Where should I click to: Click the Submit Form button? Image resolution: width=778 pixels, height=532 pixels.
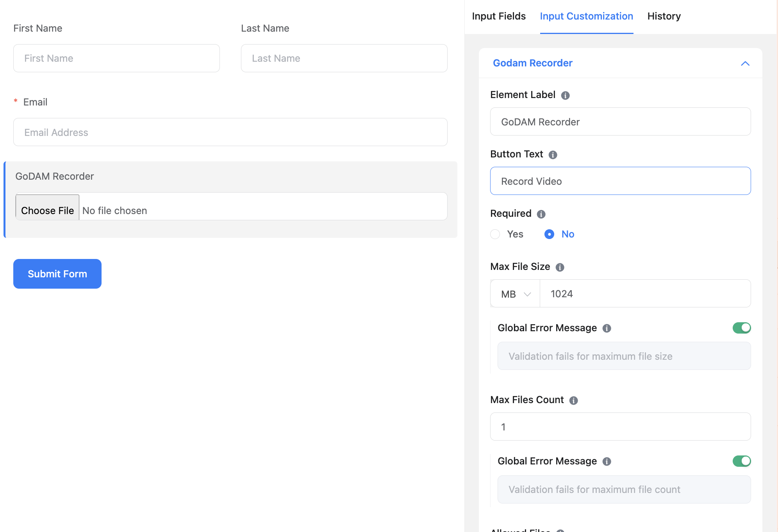(57, 274)
